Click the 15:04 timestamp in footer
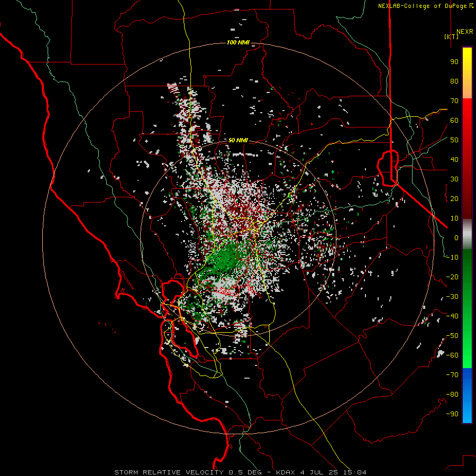476x476 pixels. click(x=353, y=472)
